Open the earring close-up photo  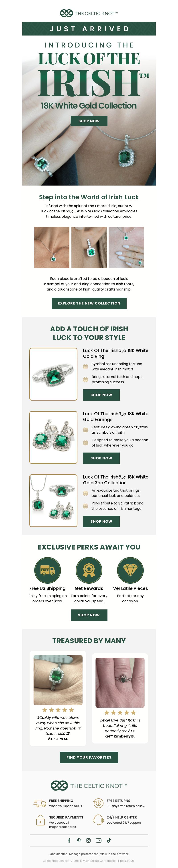click(x=89, y=248)
